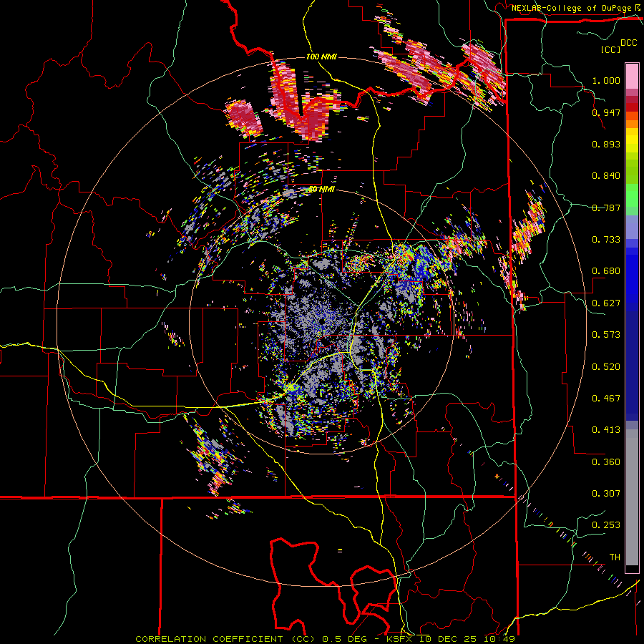
Task: Select the 0.253 scale value
Action: [x=606, y=525]
